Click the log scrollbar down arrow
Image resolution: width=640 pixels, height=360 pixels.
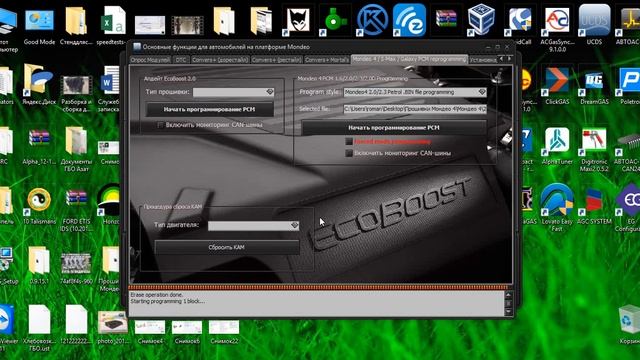pyautogui.click(x=508, y=312)
